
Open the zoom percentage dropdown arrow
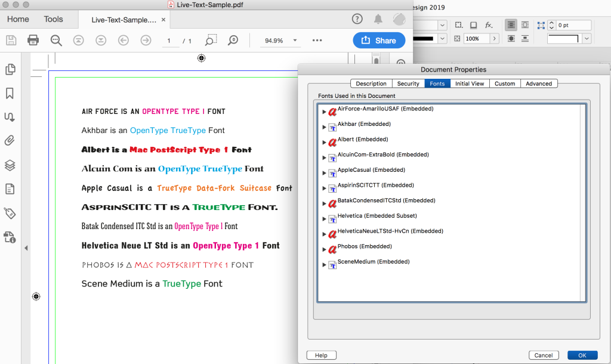(x=295, y=40)
